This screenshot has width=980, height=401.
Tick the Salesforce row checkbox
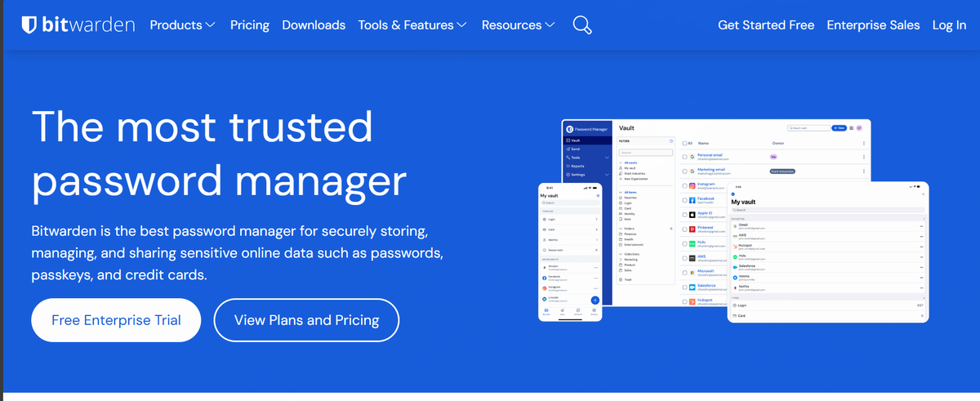coord(684,287)
